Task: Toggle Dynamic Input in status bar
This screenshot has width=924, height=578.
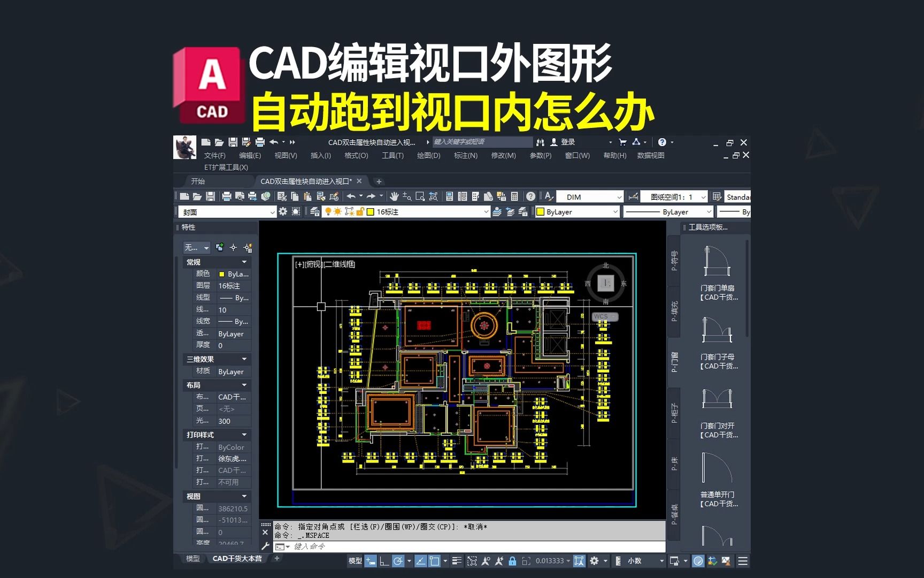Action: (370, 561)
